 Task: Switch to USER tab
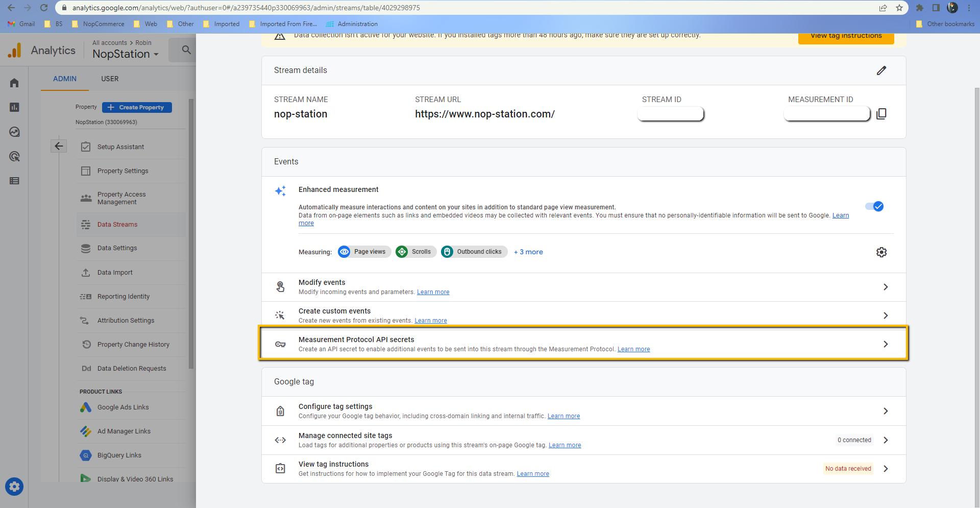click(x=110, y=79)
